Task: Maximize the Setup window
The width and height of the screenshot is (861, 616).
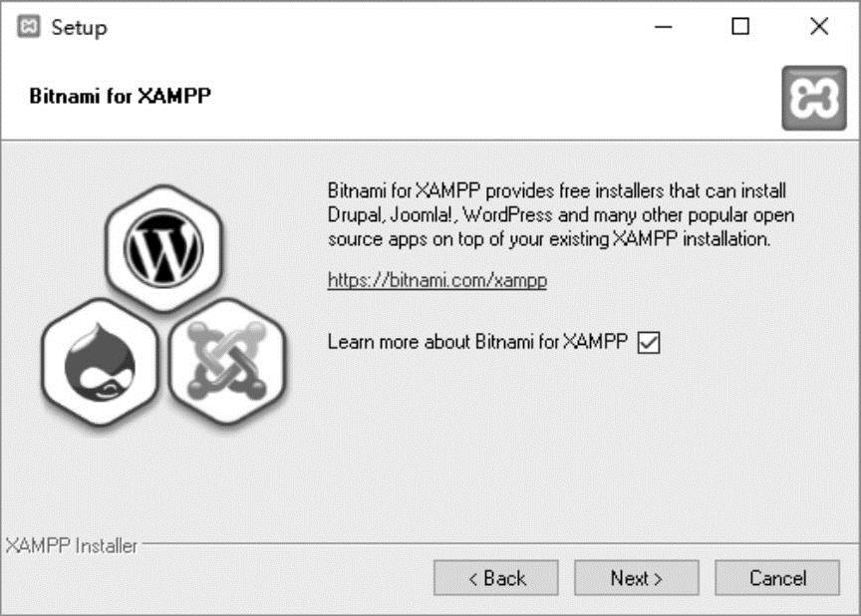Action: pos(740,26)
